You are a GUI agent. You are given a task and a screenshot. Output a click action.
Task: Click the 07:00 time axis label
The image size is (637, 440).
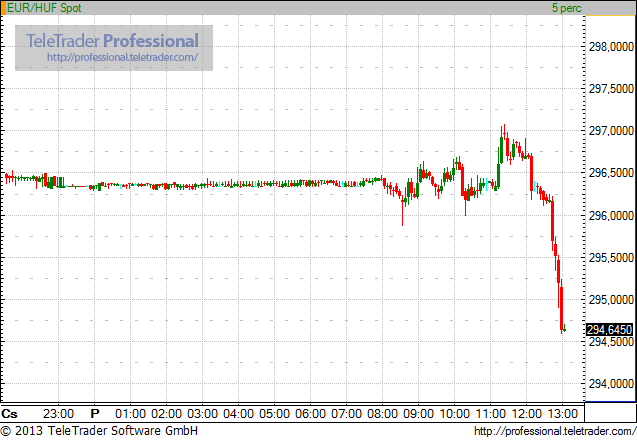pos(347,414)
